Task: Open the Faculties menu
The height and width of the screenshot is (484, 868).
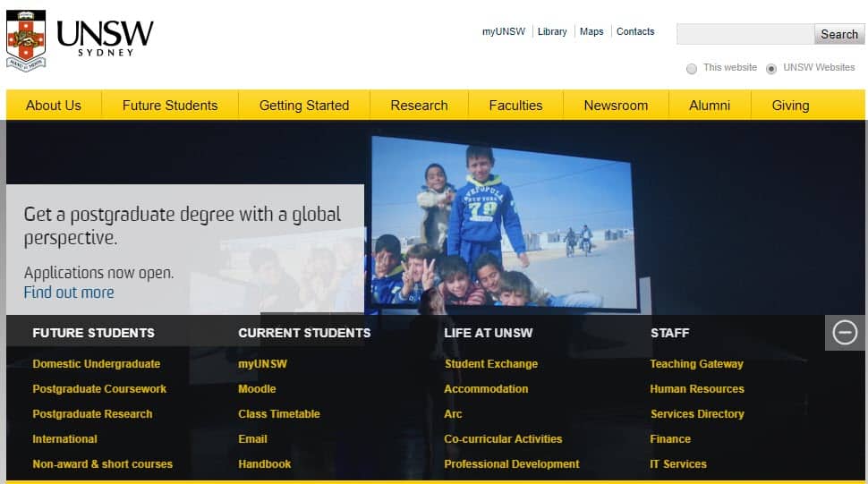Action: point(516,105)
